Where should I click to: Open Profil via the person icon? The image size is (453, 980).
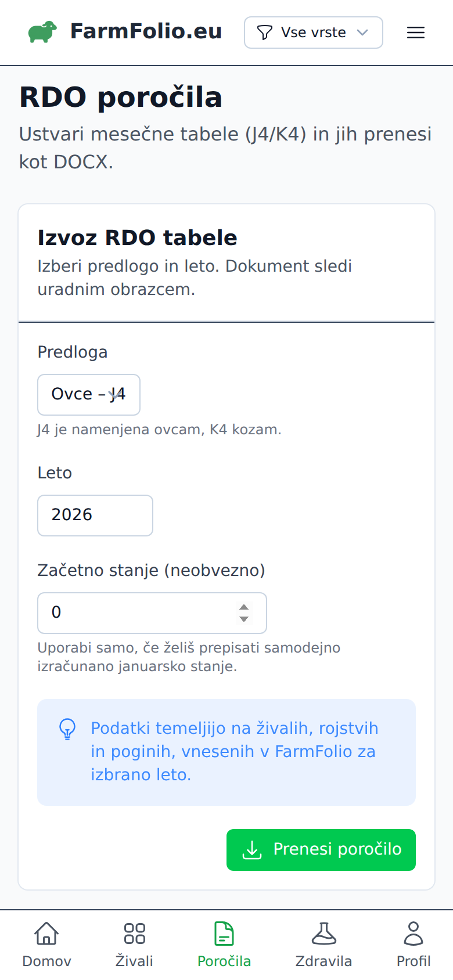(413, 933)
